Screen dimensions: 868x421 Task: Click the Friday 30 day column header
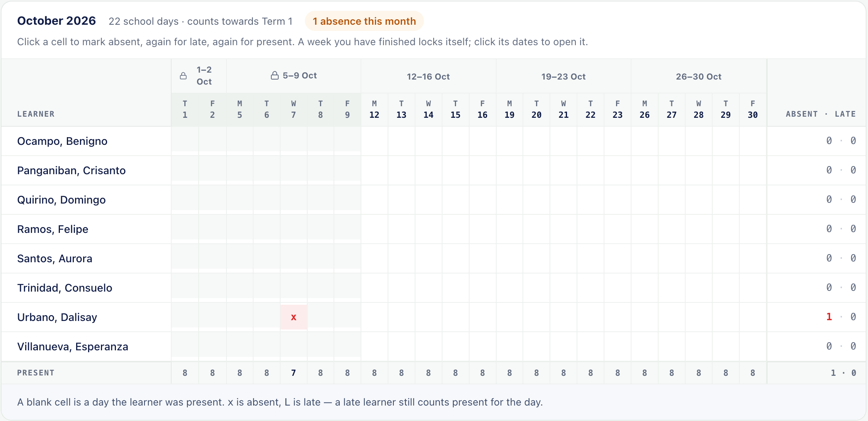click(753, 109)
